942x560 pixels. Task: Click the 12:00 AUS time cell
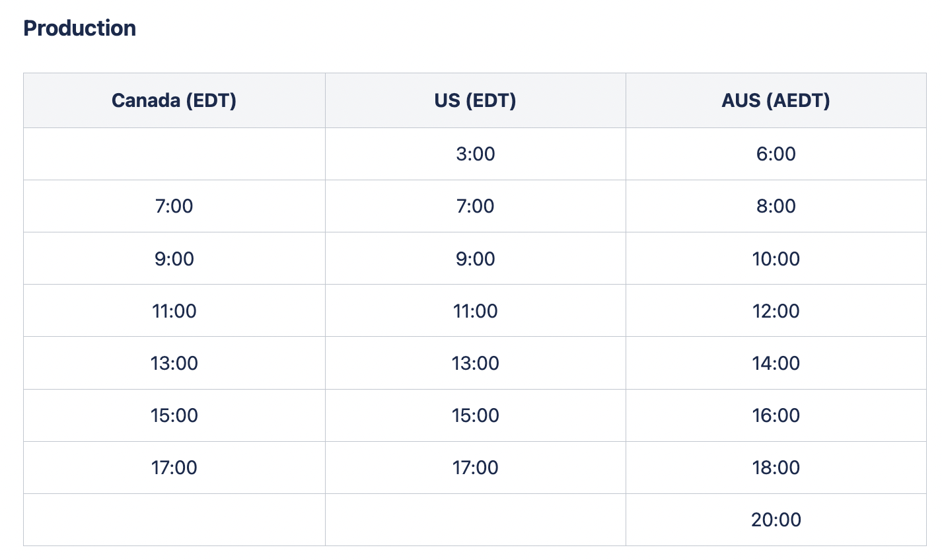(776, 310)
